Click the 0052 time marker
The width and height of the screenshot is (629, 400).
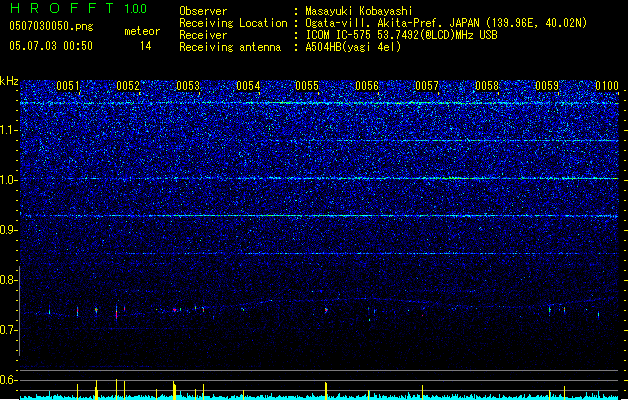(128, 86)
